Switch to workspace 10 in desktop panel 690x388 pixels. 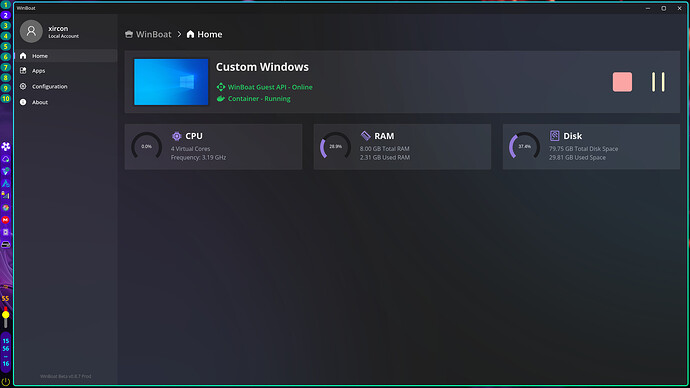point(6,99)
